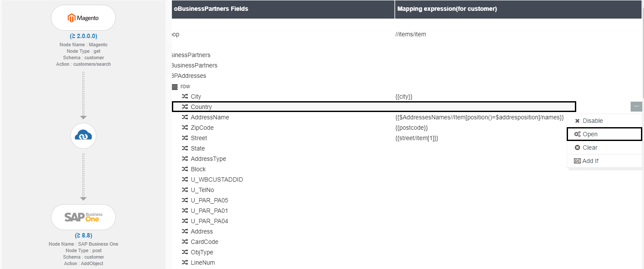Image resolution: width=644 pixels, height=269 pixels.
Task: Click the shuffle icon beside U_TelNo
Action: point(185,190)
